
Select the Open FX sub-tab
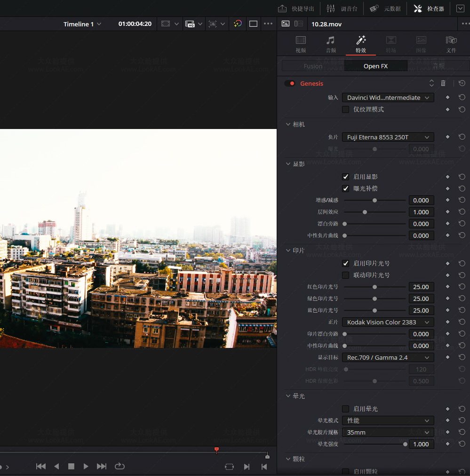(375, 66)
